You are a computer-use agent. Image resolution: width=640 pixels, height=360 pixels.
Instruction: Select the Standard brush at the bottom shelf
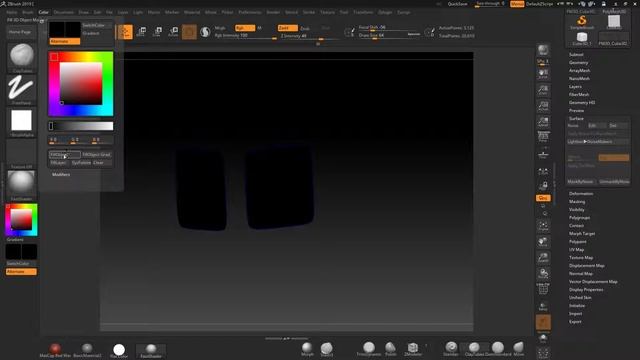[x=451, y=349]
